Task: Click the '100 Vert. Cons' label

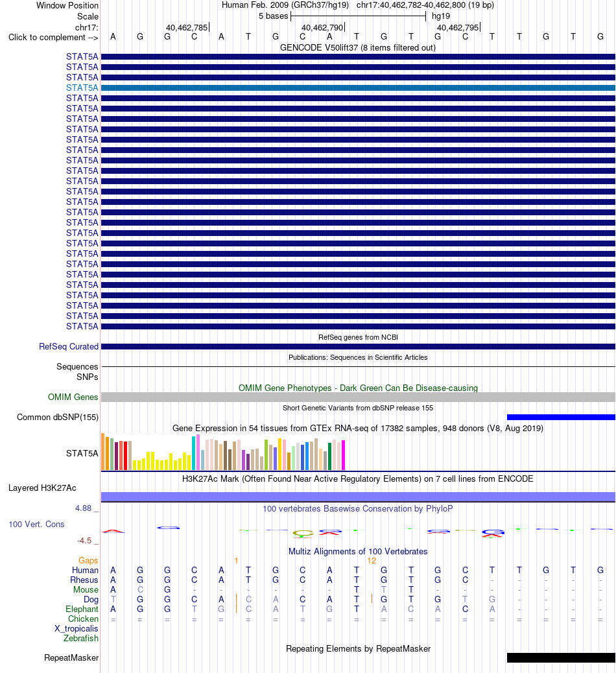Action: click(36, 524)
